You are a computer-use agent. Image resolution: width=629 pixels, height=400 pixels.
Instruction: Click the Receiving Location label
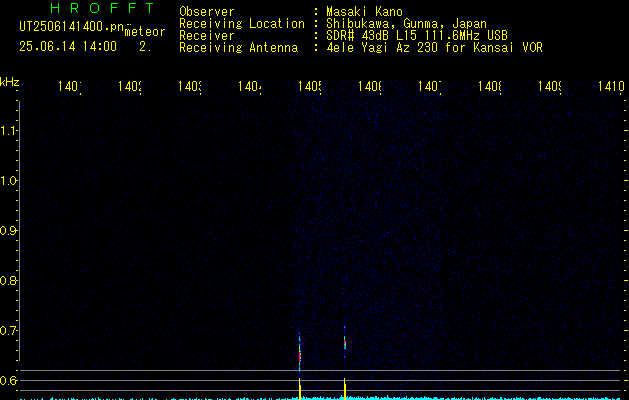click(x=242, y=24)
